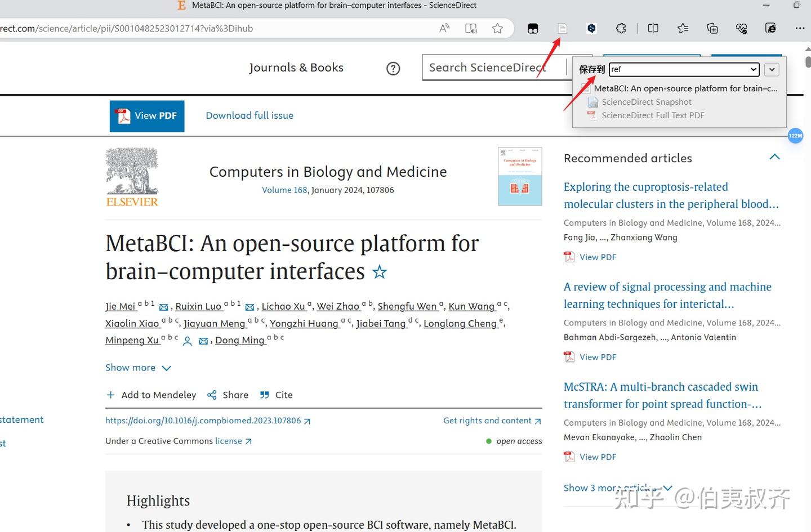811x532 pixels.
Task: Open the blue hexagon extension icon
Action: [591, 28]
